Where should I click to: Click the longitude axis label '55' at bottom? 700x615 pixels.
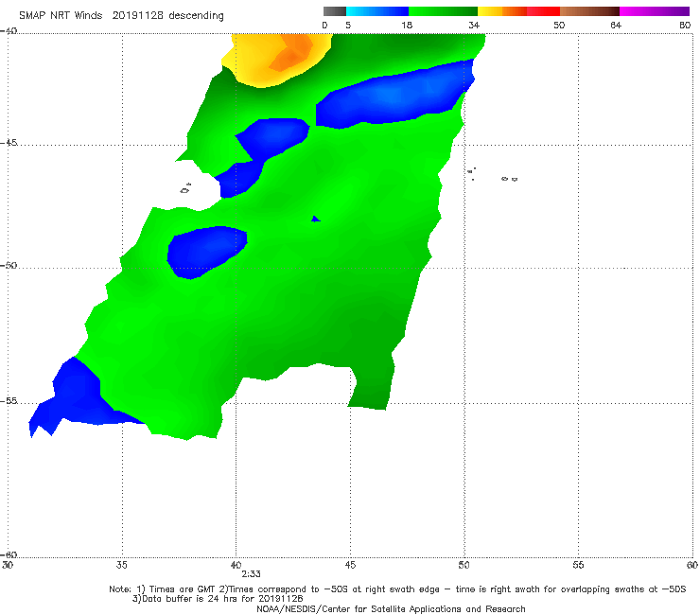(x=578, y=565)
